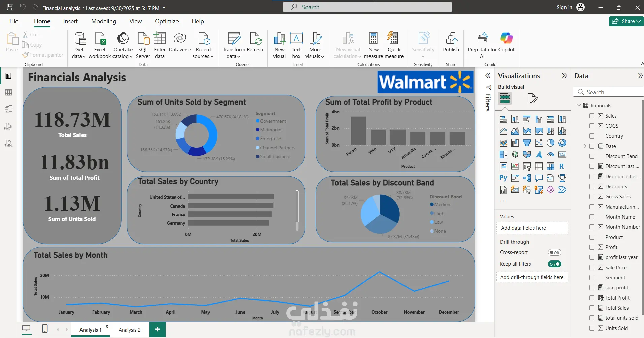Select the Matrix visualization icon

pos(550,166)
